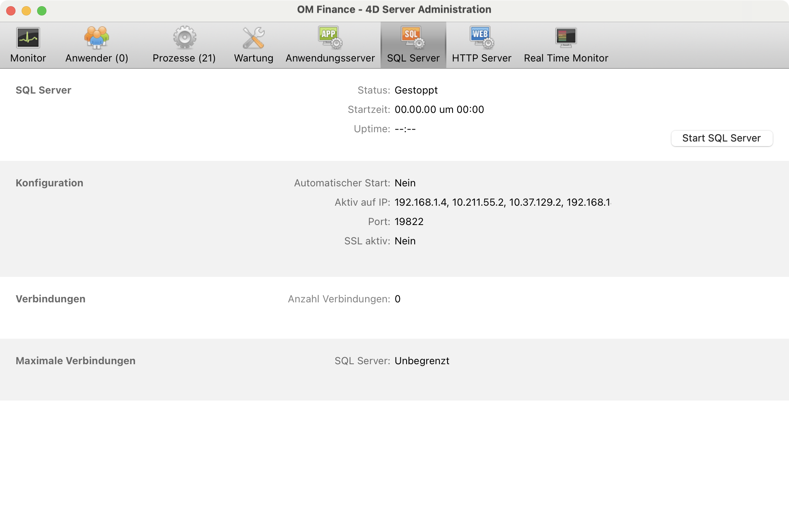
Task: Click the port number 19822
Action: tap(409, 222)
